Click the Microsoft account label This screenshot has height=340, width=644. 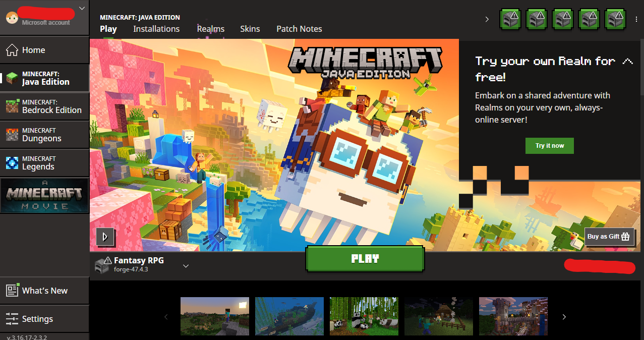pos(46,23)
